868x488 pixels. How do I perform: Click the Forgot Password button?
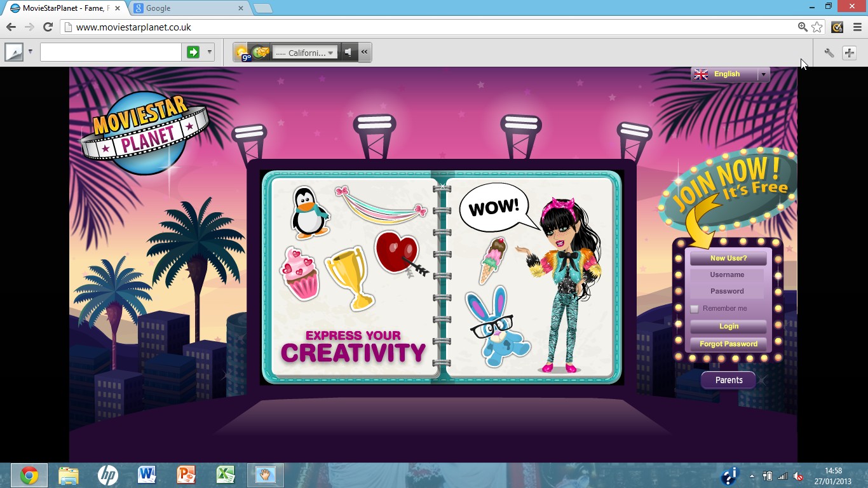click(x=728, y=344)
